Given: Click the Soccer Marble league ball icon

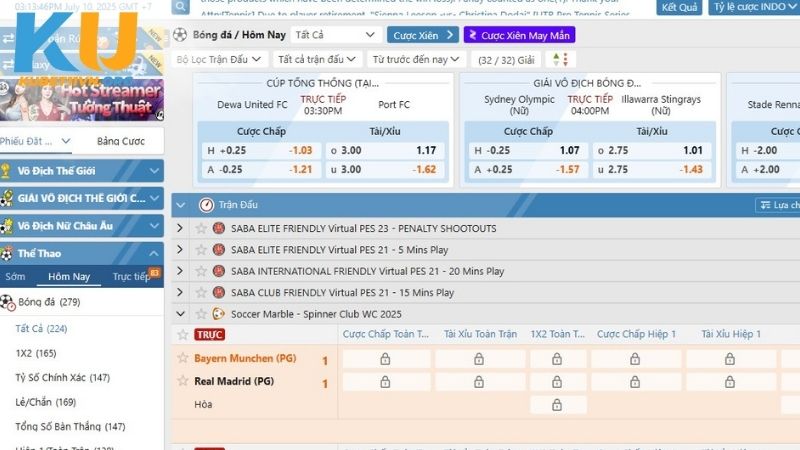Looking at the screenshot, I should point(218,313).
